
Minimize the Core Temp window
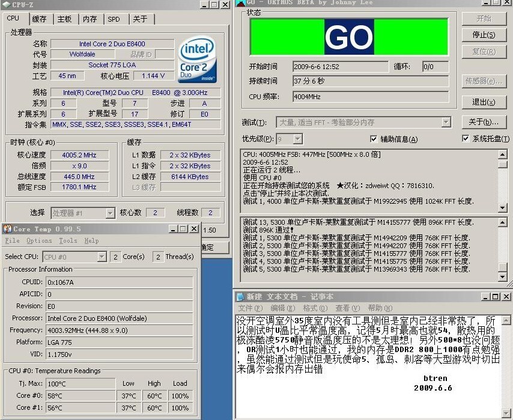pos(172,229)
